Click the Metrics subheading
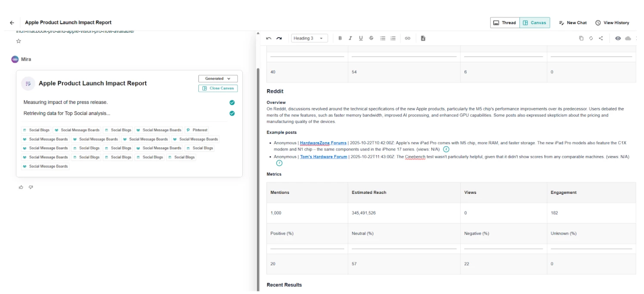The image size is (644, 294). [x=274, y=174]
